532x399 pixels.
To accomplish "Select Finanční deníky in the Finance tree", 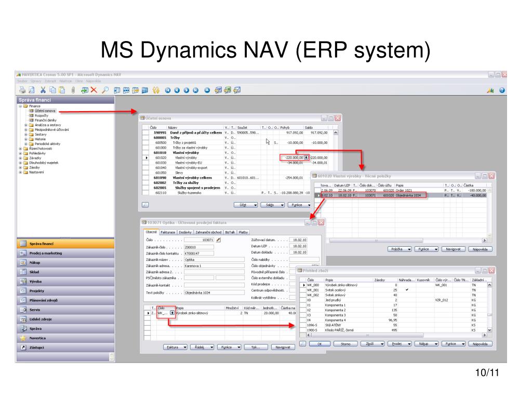I will (x=46, y=120).
